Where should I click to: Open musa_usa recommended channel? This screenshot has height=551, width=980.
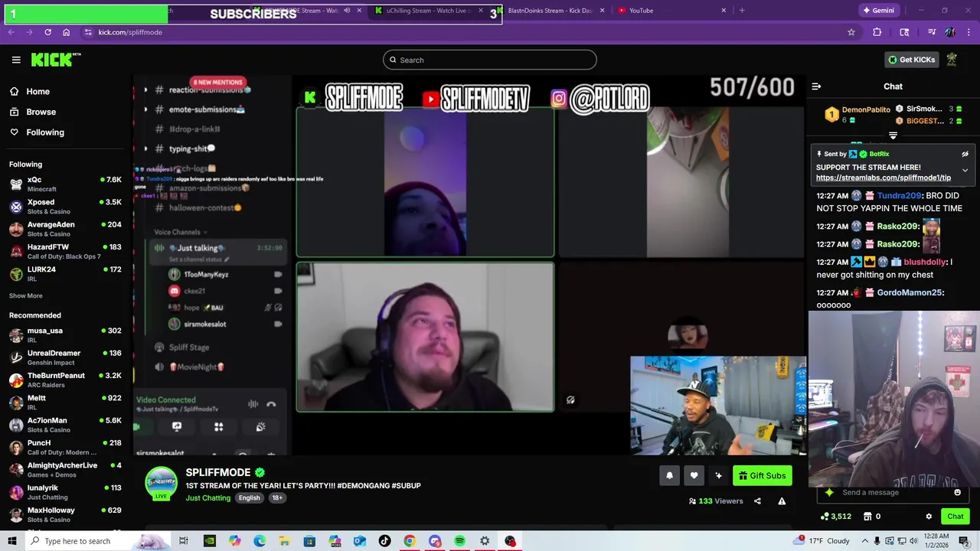(65, 334)
